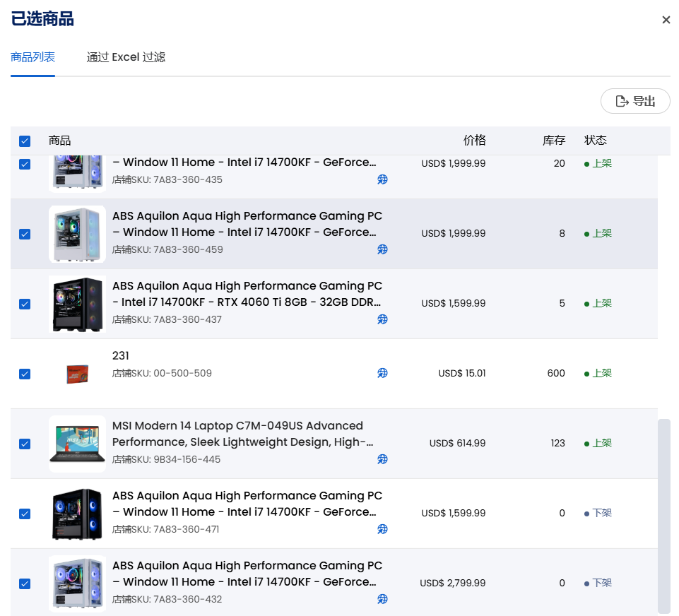Click the 价格 column header
Screen dimensions: 679x616
tap(475, 141)
